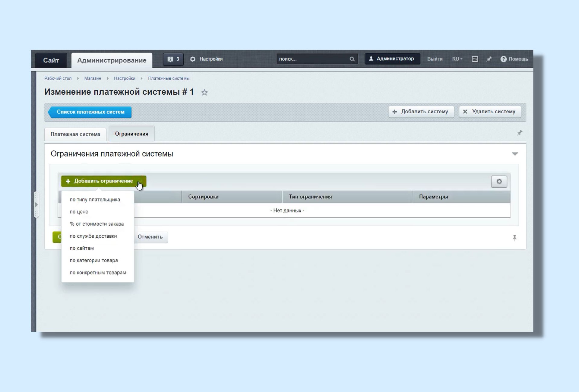Choose по службе доставки restriction
Image resolution: width=579 pixels, height=392 pixels.
point(93,236)
